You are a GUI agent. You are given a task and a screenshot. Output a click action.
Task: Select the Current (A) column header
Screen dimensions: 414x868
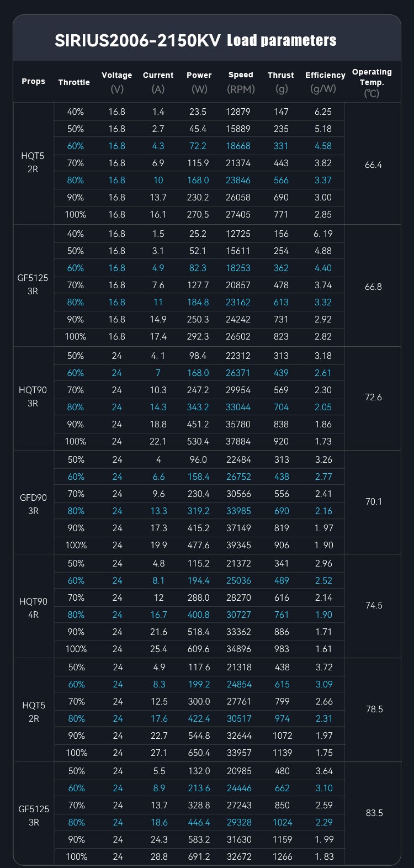click(158, 82)
